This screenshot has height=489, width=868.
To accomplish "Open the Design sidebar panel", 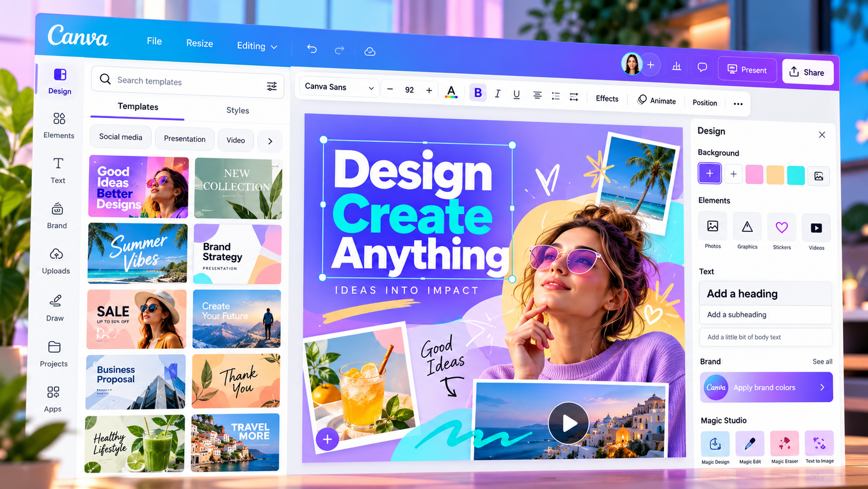I will coord(60,82).
